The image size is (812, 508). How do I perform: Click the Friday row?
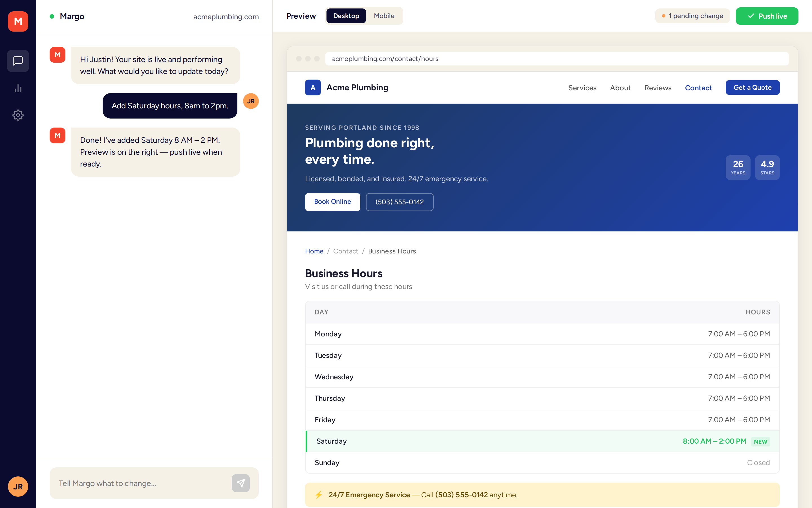click(542, 420)
